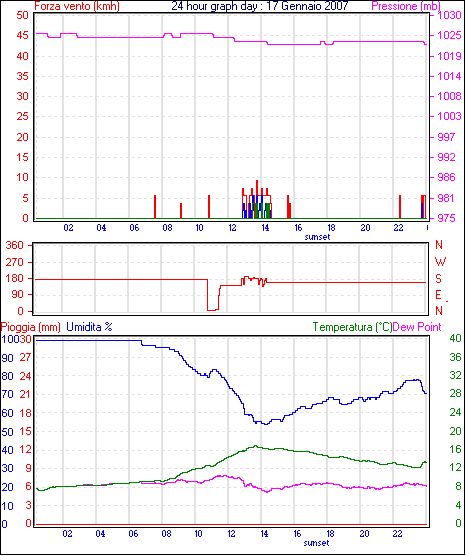Click the '06' hour tick on the bottom chart
The image size is (466, 556).
[133, 533]
